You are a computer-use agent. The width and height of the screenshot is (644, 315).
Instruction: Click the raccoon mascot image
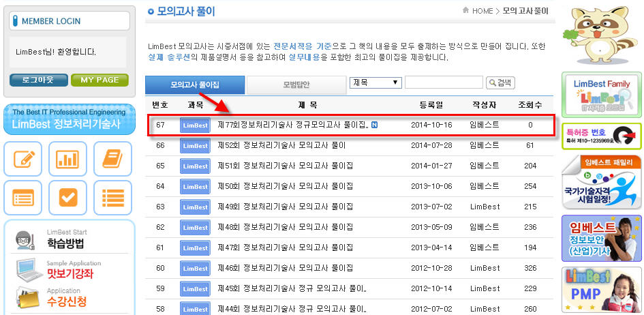(601, 35)
